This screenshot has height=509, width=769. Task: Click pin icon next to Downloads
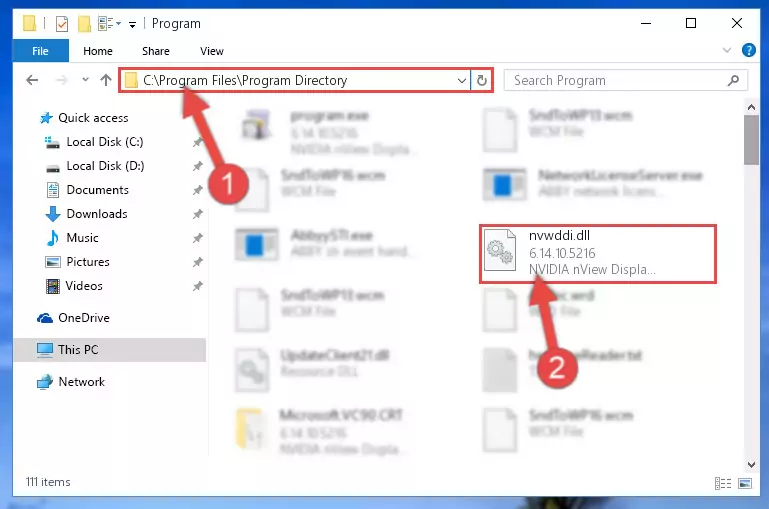coord(197,214)
